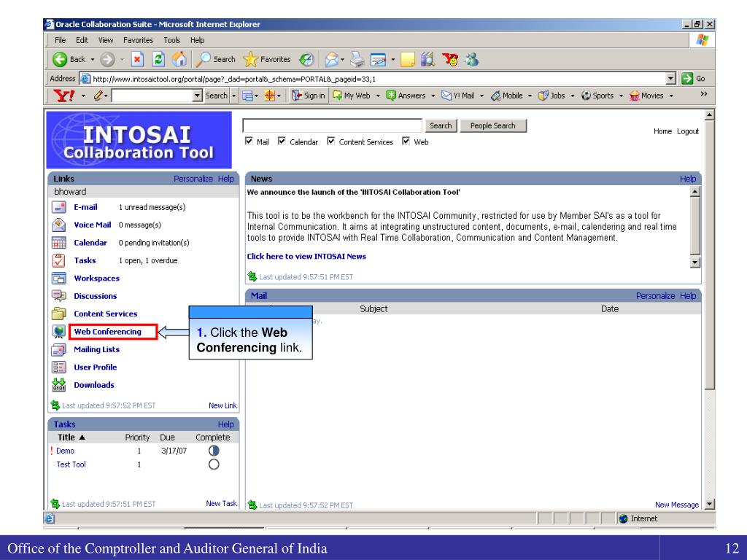Expand Yahoo toolbar overflow chevron
This screenshot has height=560, width=747.
pyautogui.click(x=704, y=94)
